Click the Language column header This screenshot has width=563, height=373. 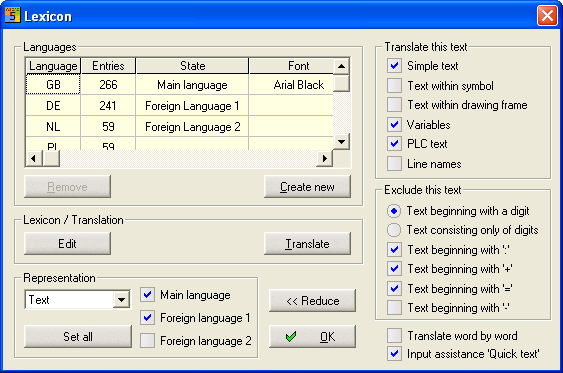[53, 66]
